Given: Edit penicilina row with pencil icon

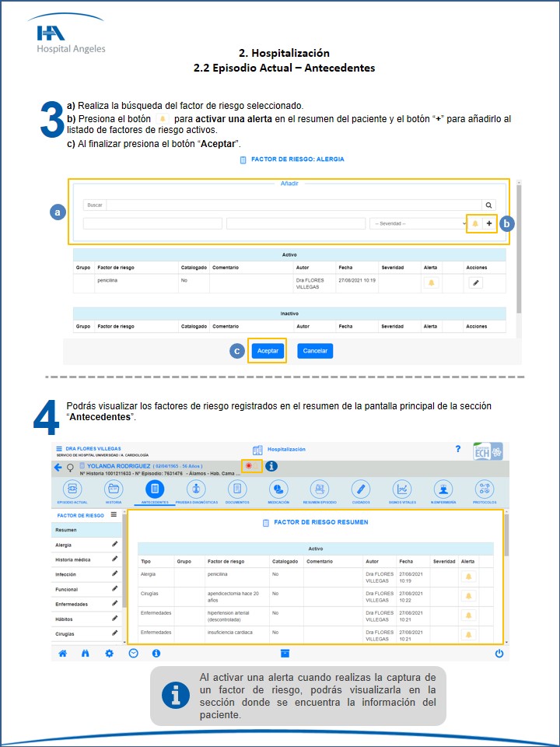Looking at the screenshot, I should click(475, 282).
